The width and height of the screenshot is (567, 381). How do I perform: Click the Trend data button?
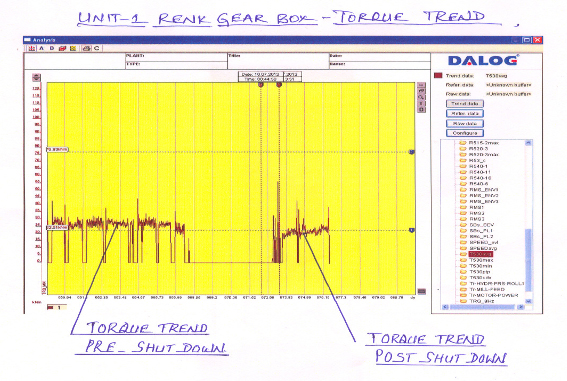(x=465, y=104)
